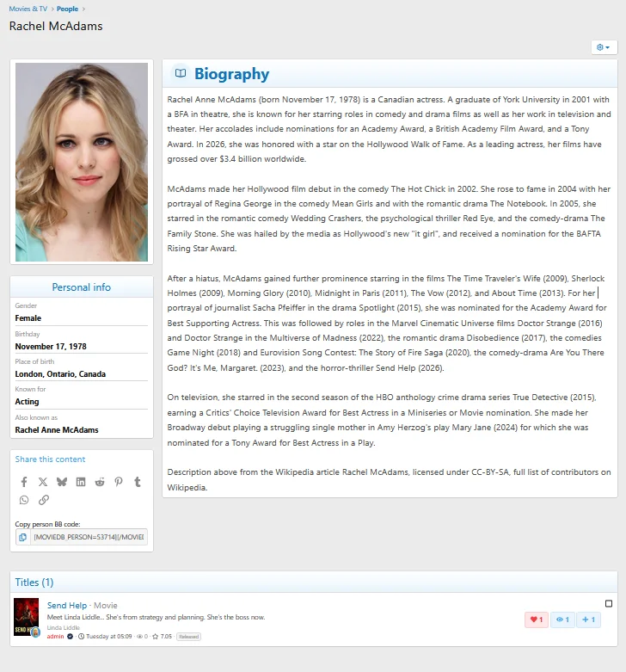Image resolution: width=626 pixels, height=672 pixels.
Task: Open the Send Help movie title link
Action: coord(67,605)
